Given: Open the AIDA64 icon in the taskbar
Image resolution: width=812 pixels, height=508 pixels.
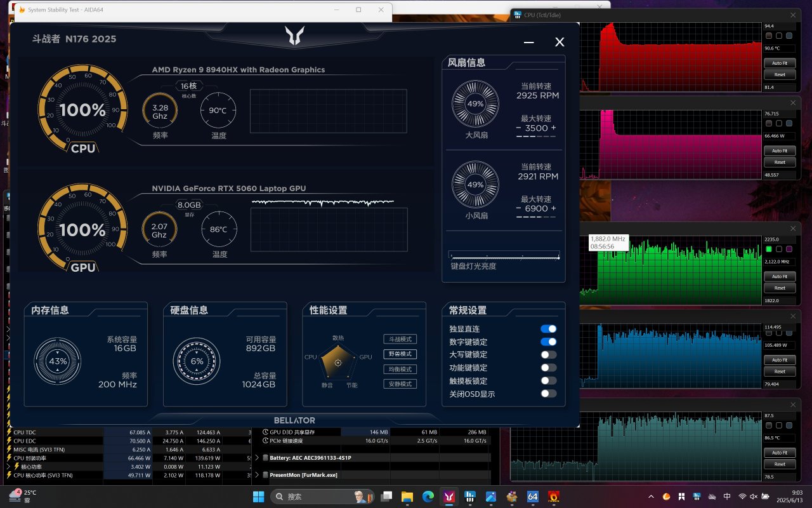Looking at the screenshot, I should 533,497.
